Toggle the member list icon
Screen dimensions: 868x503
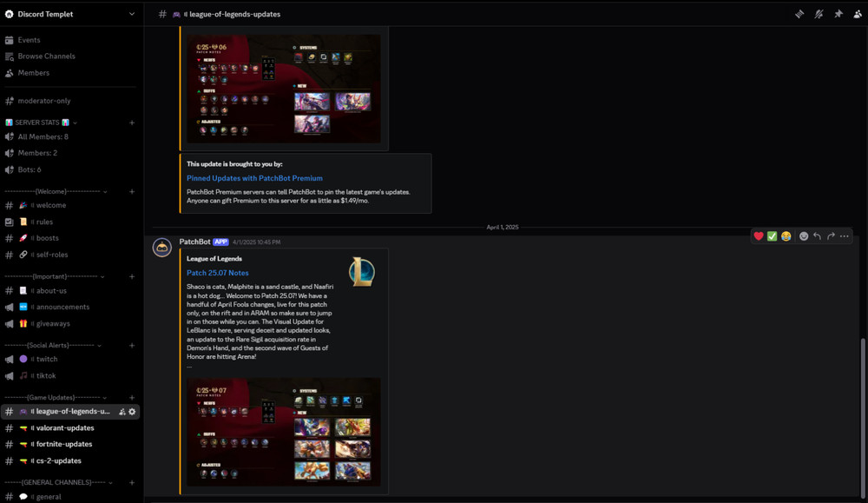pyautogui.click(x=858, y=14)
